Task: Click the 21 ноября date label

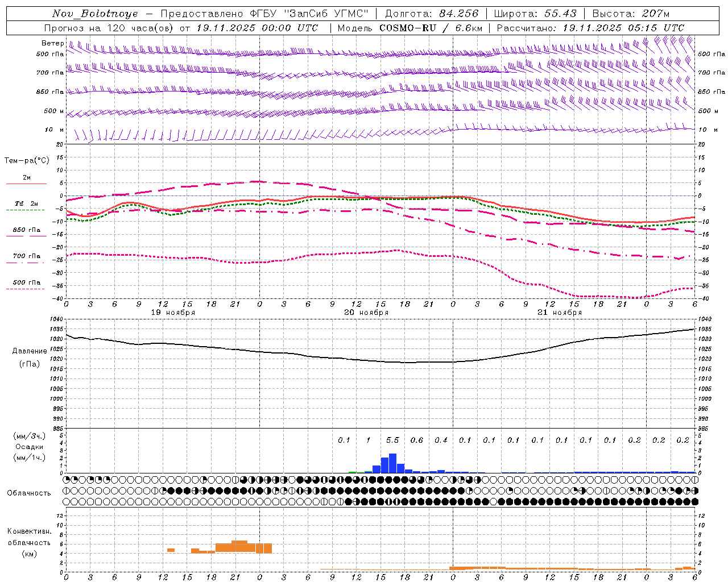Action: coord(560,313)
